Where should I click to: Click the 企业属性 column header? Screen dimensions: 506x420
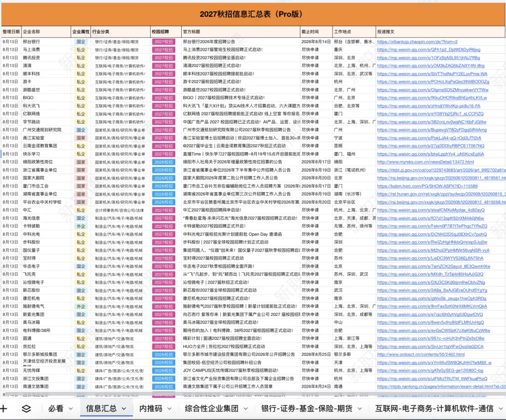tap(81, 31)
